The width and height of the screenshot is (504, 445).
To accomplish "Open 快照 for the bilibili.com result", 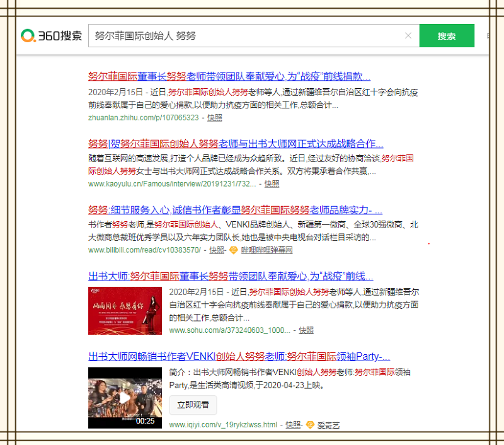I will [x=217, y=250].
